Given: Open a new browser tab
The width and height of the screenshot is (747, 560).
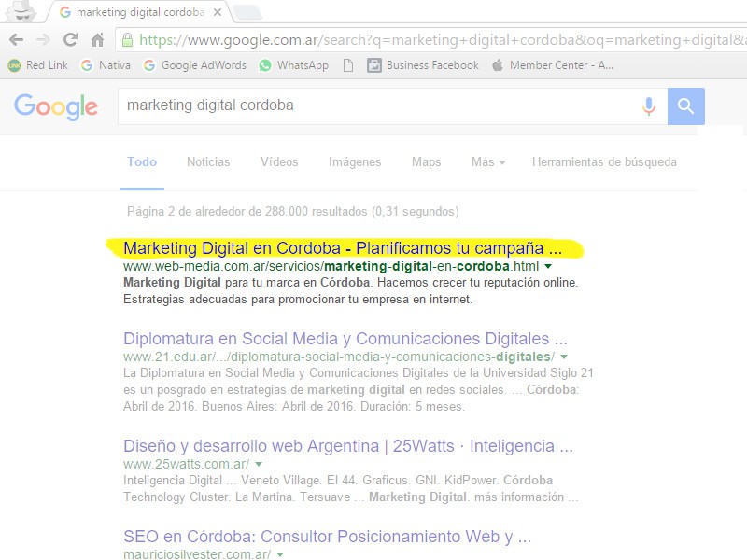Looking at the screenshot, I should (247, 12).
